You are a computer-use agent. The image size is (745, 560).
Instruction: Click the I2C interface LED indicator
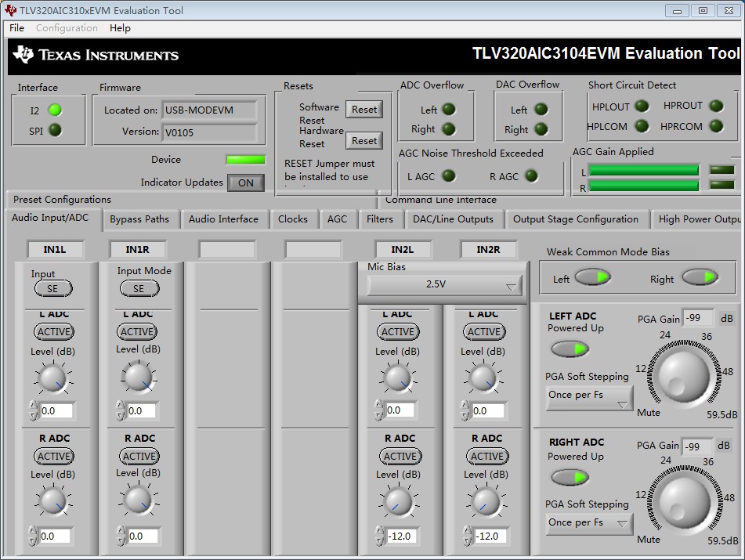tap(55, 110)
